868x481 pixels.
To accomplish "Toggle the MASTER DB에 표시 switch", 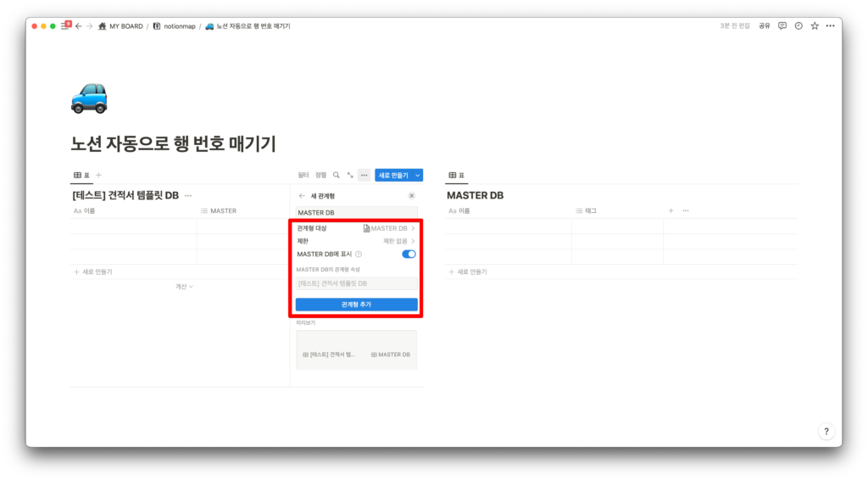I will [409, 254].
